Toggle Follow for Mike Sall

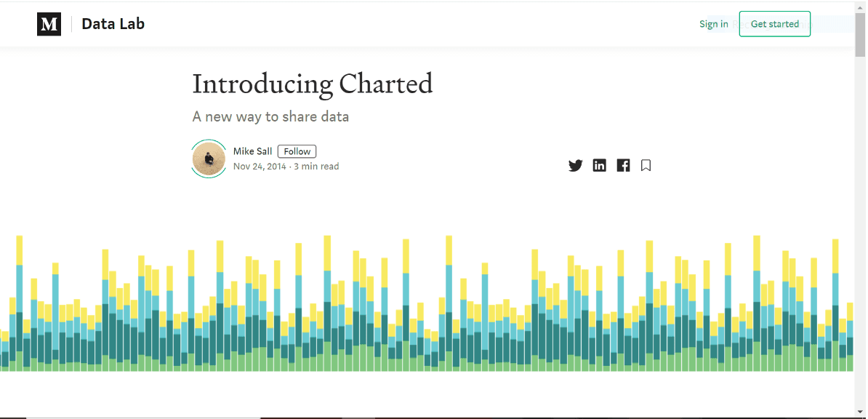[x=297, y=151]
